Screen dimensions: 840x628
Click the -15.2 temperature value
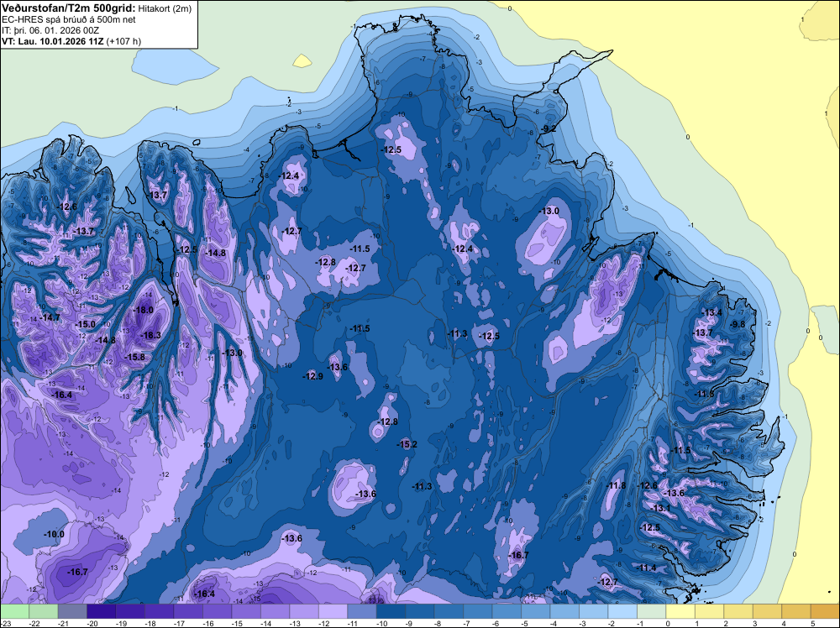coord(407,444)
